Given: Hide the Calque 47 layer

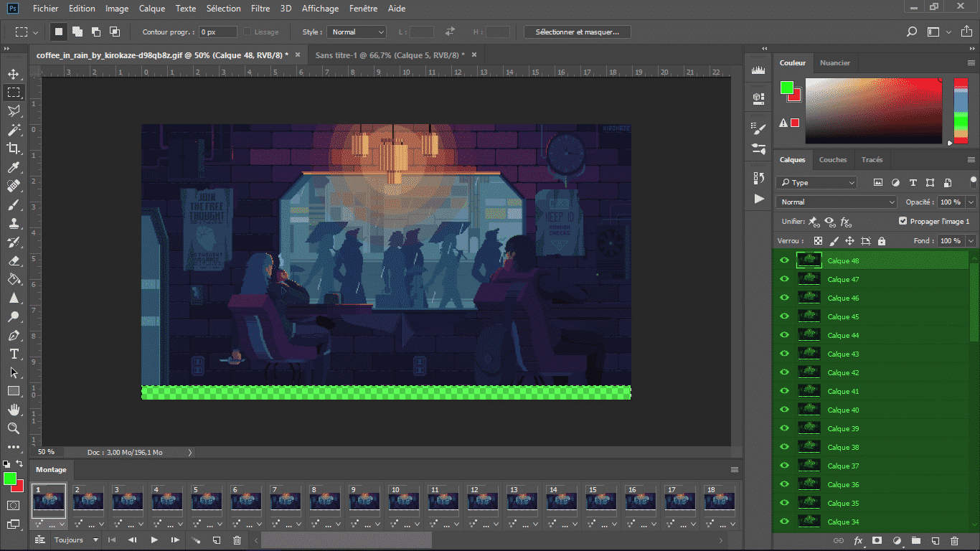Looking at the screenshot, I should [x=784, y=279].
